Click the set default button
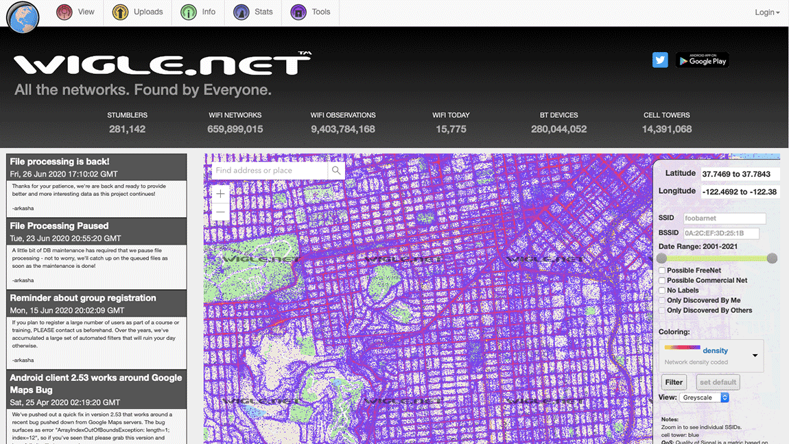Image resolution: width=789 pixels, height=444 pixels. [x=718, y=382]
